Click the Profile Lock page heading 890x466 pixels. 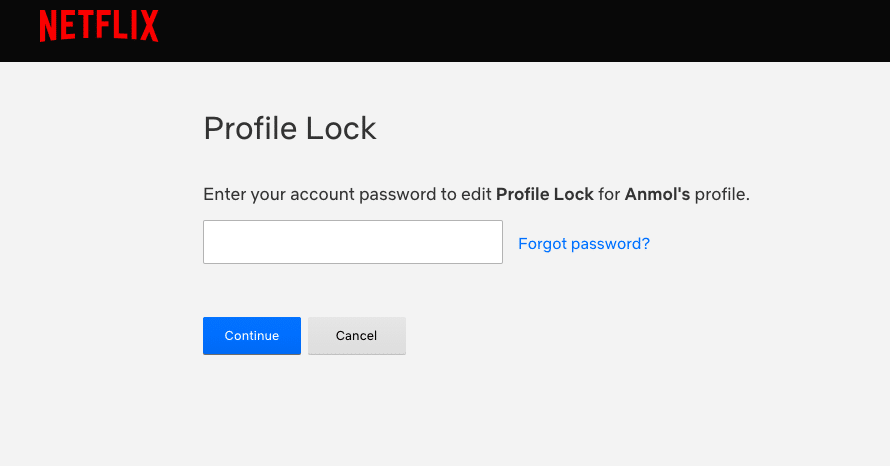coord(290,128)
